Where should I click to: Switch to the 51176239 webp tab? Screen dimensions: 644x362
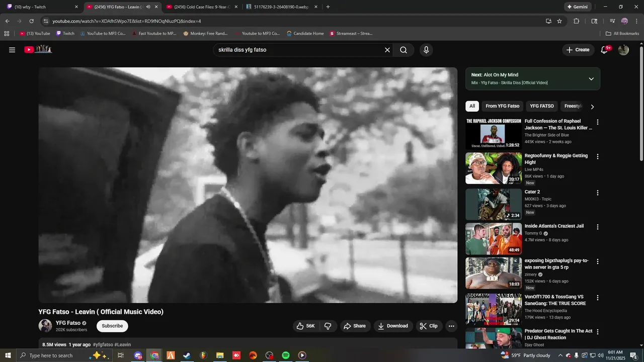tap(281, 7)
